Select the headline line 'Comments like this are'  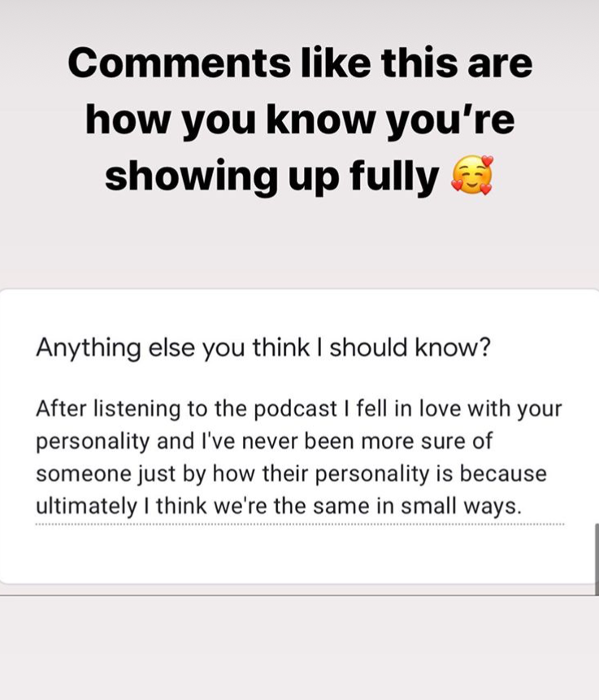(x=300, y=63)
